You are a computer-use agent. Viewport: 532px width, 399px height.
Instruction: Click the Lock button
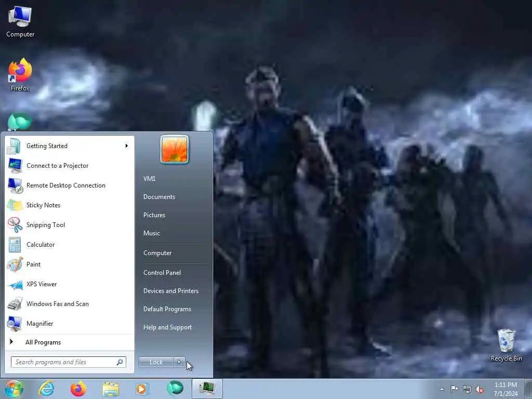[x=156, y=362]
